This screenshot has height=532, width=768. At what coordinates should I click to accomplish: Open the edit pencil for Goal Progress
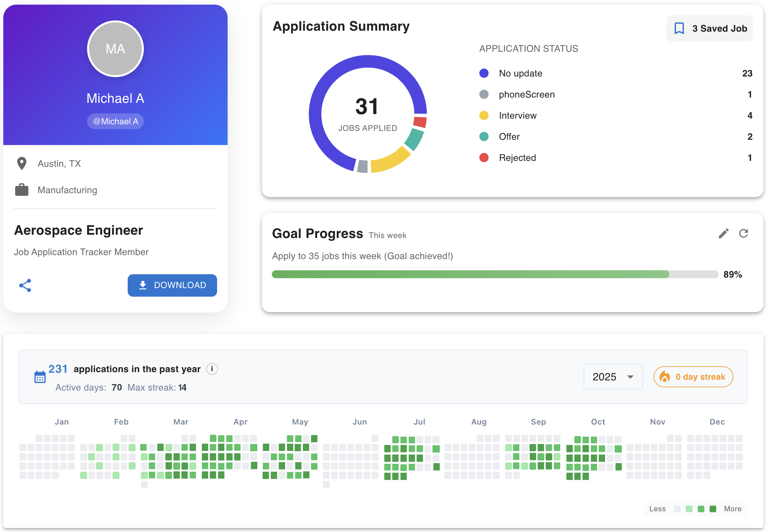[x=723, y=233]
